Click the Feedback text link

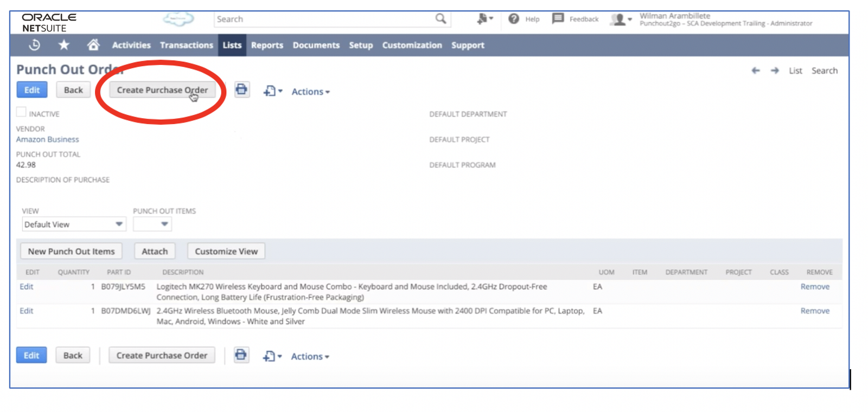(584, 19)
